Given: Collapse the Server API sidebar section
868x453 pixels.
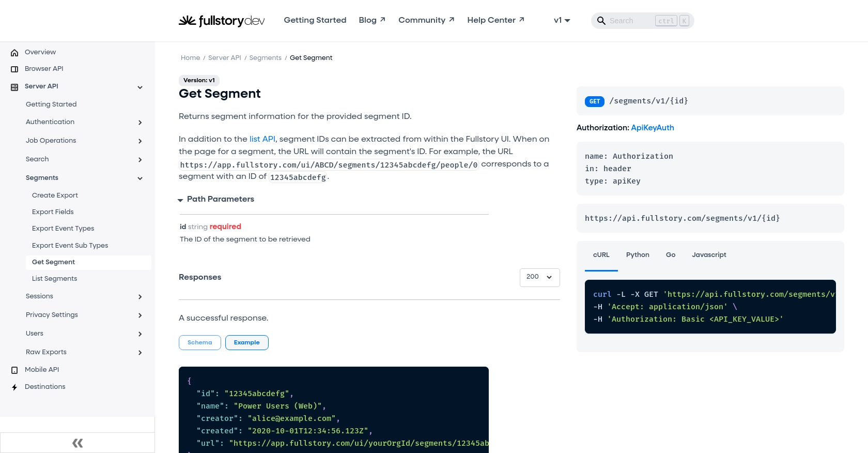Looking at the screenshot, I should (140, 87).
